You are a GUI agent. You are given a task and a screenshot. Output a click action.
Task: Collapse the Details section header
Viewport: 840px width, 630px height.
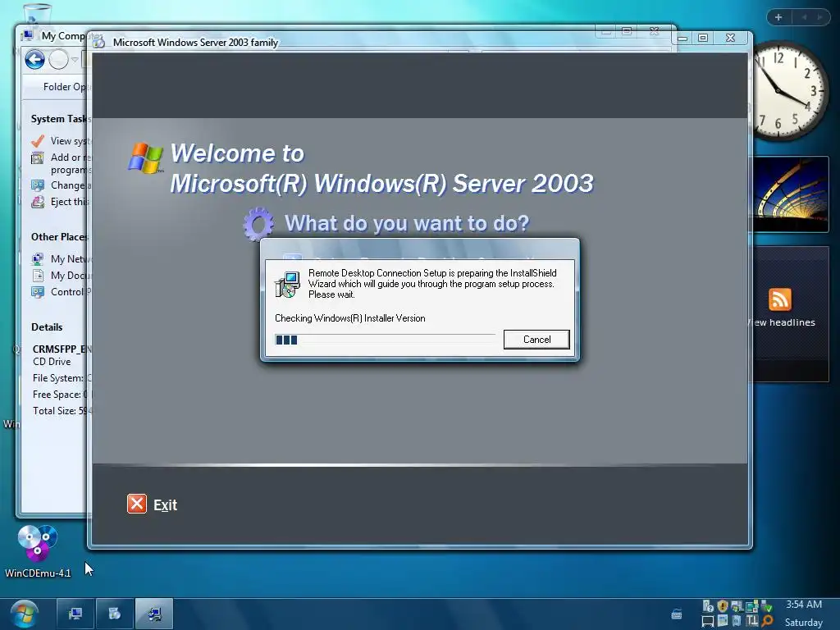(47, 326)
